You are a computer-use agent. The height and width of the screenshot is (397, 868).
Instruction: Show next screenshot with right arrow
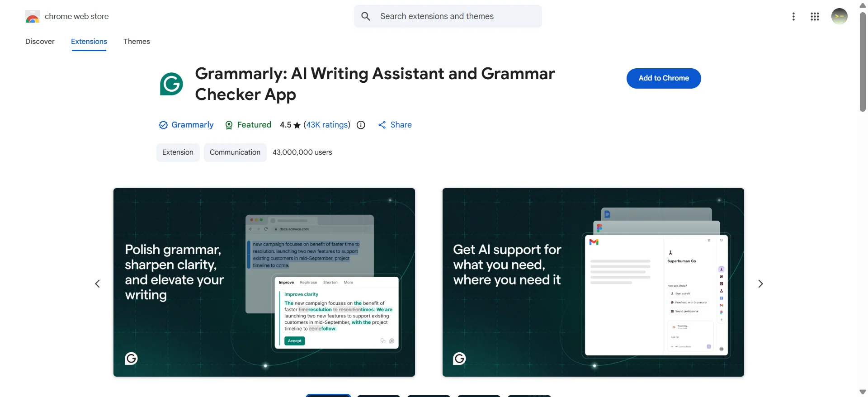pos(760,284)
